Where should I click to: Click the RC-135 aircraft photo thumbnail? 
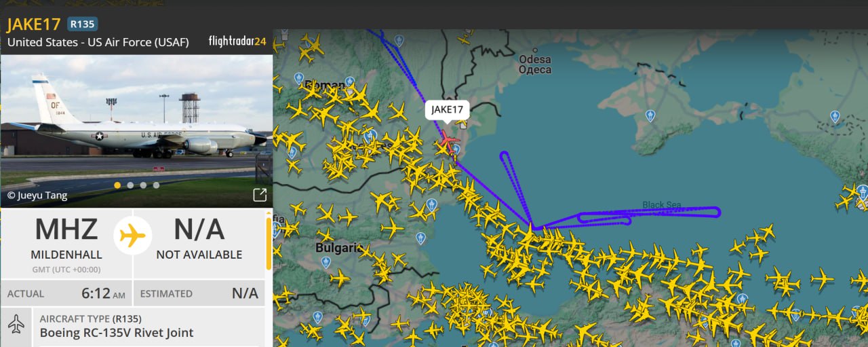pyautogui.click(x=136, y=131)
